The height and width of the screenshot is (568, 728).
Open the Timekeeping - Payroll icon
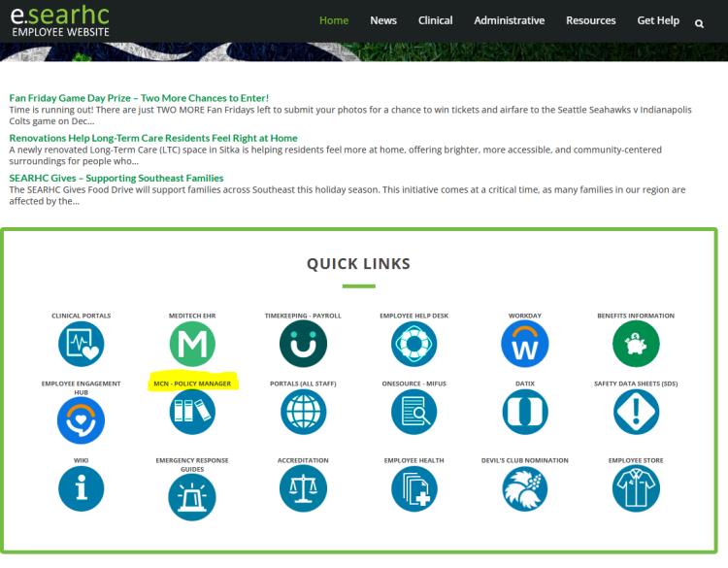(303, 345)
